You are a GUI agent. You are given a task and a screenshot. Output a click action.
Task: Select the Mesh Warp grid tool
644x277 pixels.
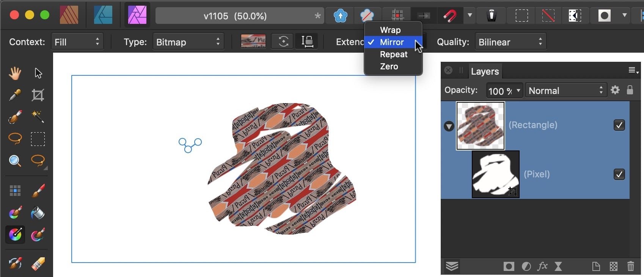pos(15,191)
